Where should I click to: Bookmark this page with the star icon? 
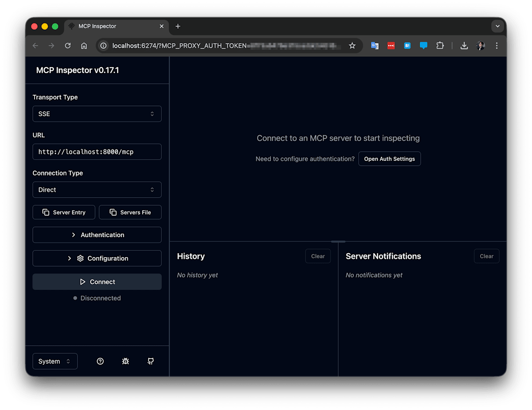pos(352,46)
